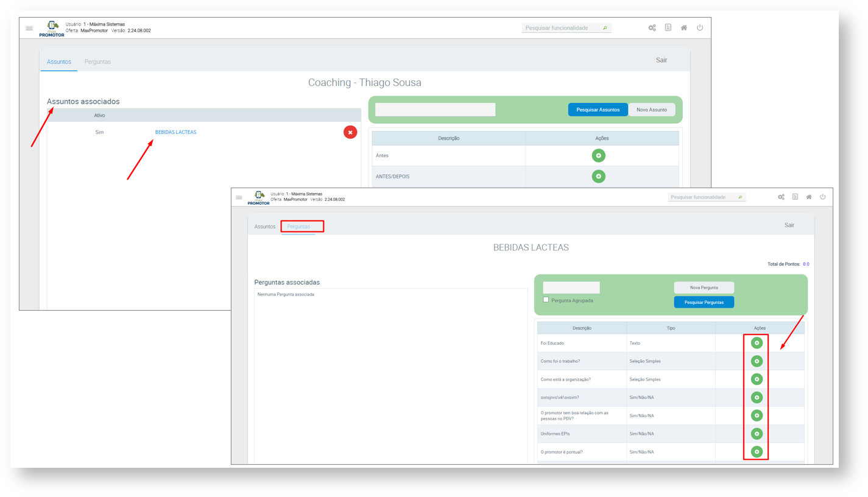Switch to the Perguntas tab in the front window
This screenshot has width=868, height=497.
(298, 227)
